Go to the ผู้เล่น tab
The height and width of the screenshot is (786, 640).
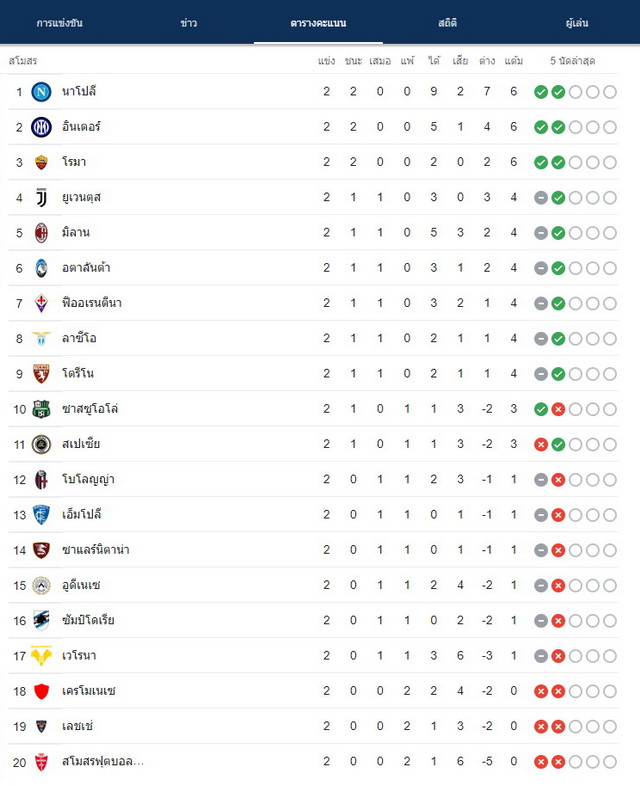[577, 23]
